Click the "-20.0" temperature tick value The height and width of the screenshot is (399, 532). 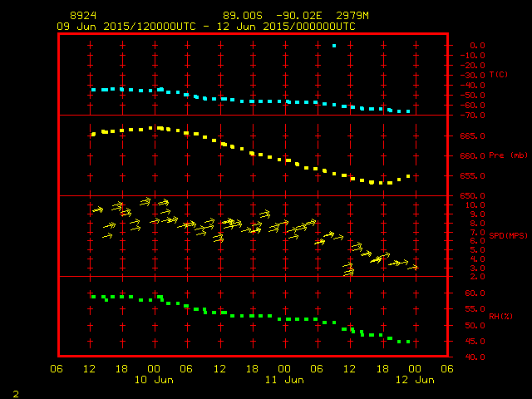pos(473,65)
